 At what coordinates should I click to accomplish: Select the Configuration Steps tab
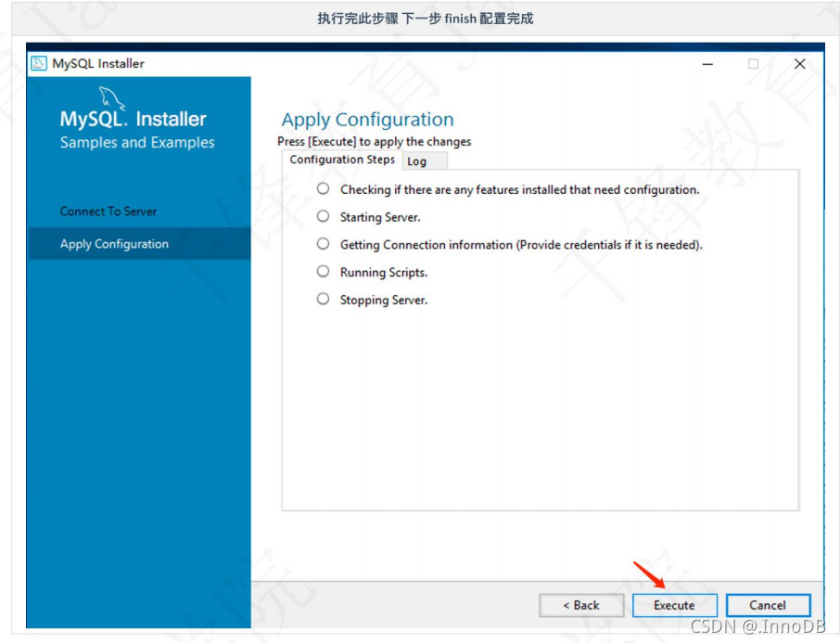point(342,160)
